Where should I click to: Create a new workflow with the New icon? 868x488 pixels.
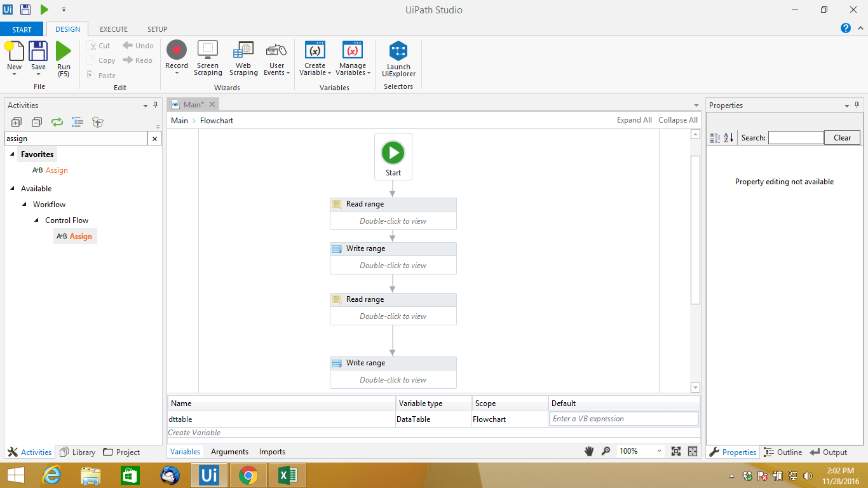(14, 51)
